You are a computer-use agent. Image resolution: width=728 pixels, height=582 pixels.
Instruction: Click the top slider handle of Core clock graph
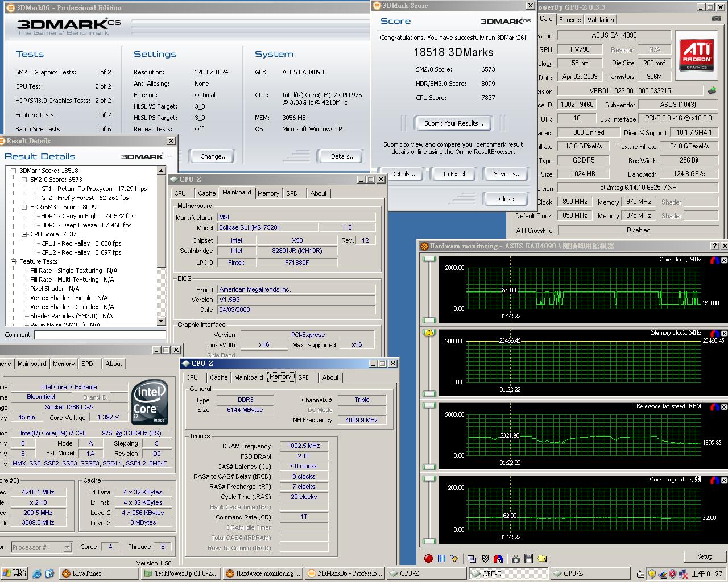pos(429,259)
